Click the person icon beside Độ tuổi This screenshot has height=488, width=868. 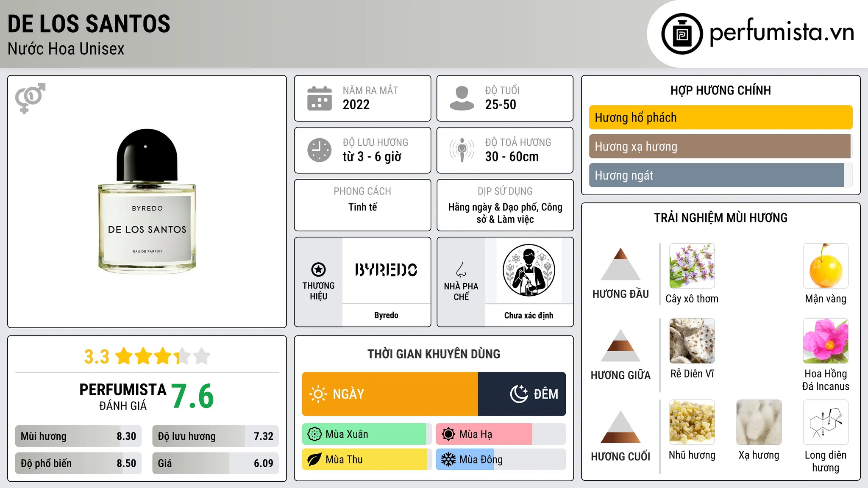pyautogui.click(x=462, y=98)
